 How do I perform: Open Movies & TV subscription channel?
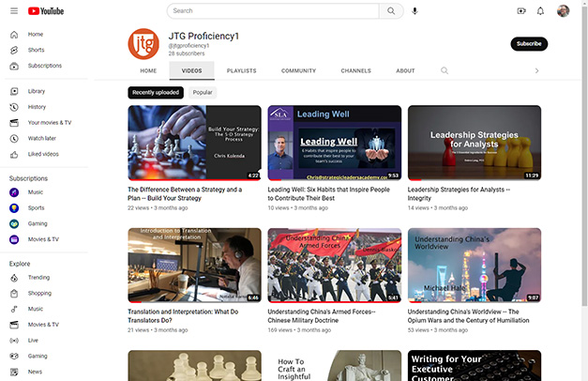(45, 239)
